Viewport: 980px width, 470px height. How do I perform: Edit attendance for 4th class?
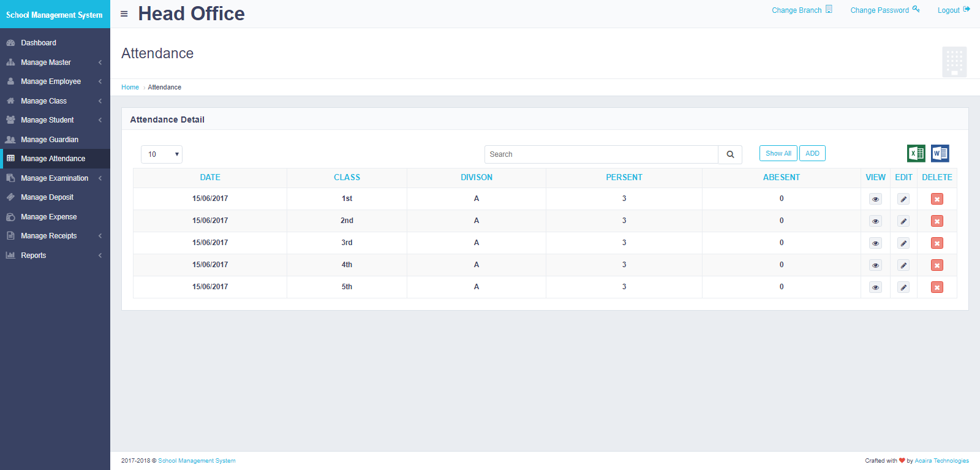click(903, 265)
